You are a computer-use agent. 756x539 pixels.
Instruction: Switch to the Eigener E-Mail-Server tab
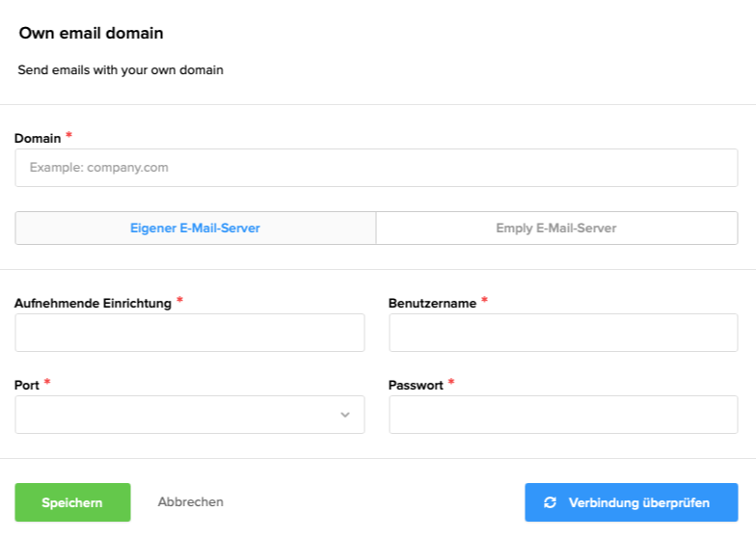point(196,229)
